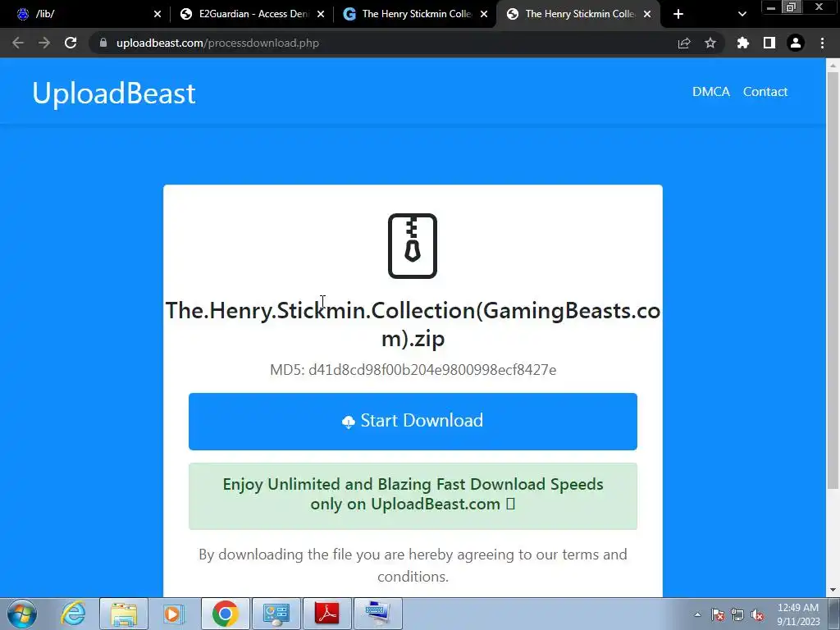Show hidden system tray icons
Image resolution: width=840 pixels, height=630 pixels.
tap(697, 614)
